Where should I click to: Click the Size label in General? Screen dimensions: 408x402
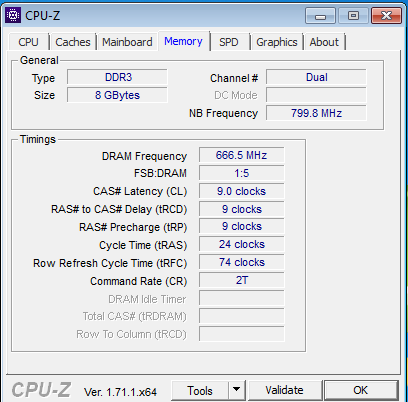click(x=44, y=95)
